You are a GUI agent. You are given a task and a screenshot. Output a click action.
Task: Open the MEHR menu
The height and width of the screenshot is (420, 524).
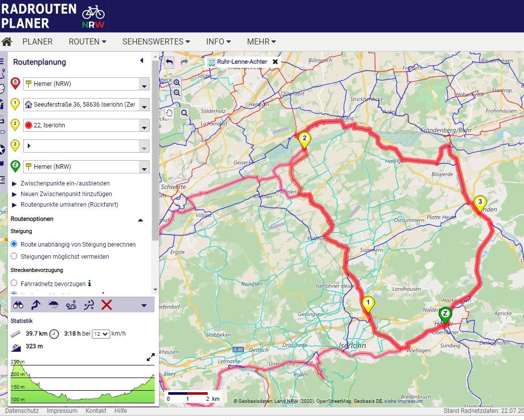[x=261, y=42]
